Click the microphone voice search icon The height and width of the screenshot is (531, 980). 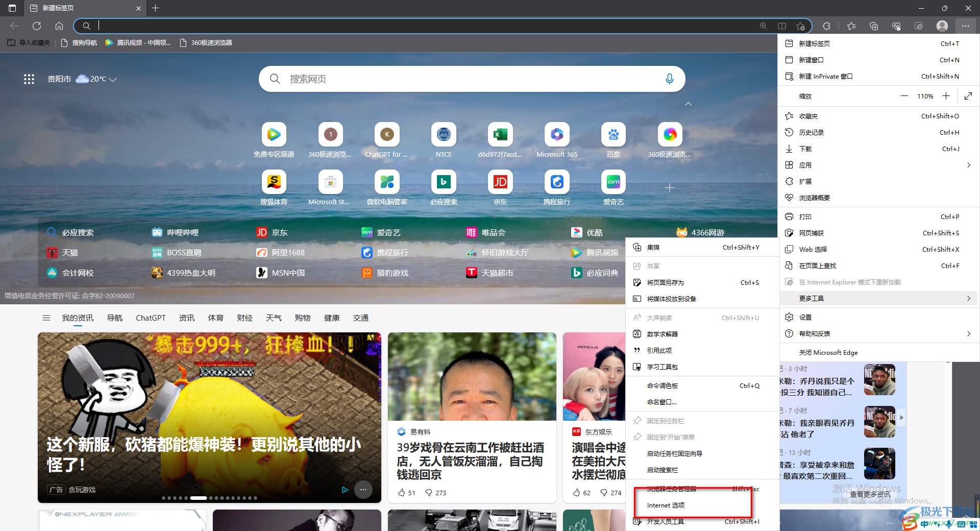coord(670,79)
